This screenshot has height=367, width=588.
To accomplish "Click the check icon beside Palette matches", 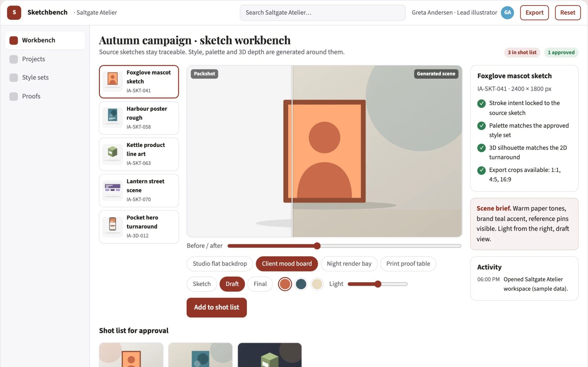I will [x=481, y=126].
